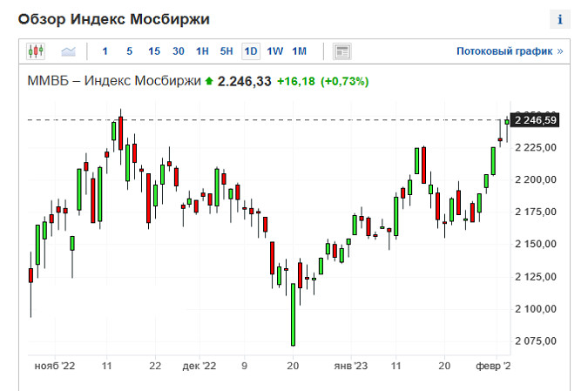Switch chart to 1H interval
The height and width of the screenshot is (391, 588).
coord(202,51)
